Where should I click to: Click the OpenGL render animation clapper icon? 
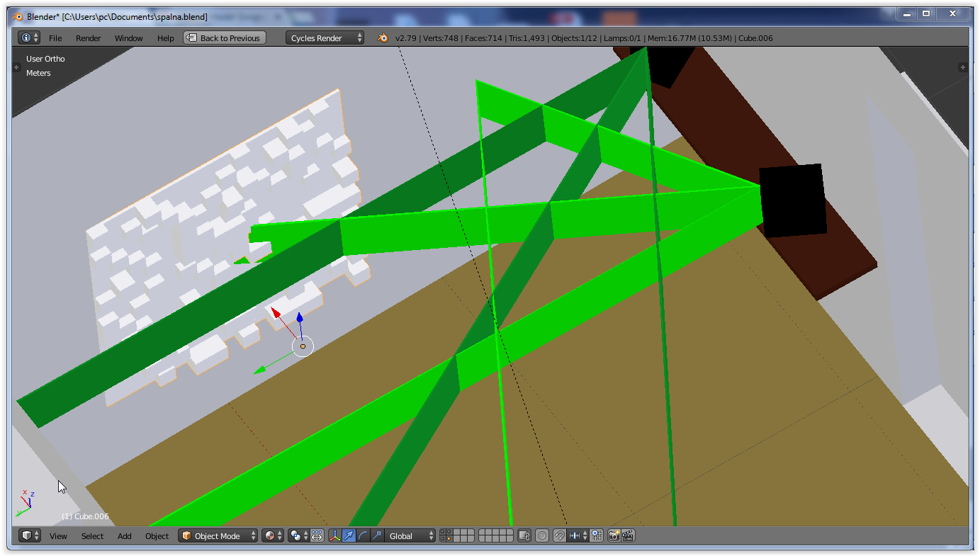click(628, 536)
